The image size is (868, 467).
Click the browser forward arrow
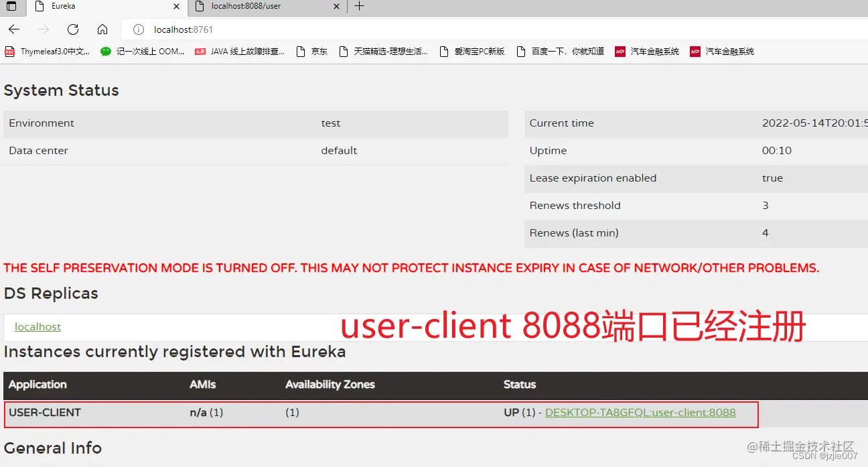pyautogui.click(x=44, y=29)
